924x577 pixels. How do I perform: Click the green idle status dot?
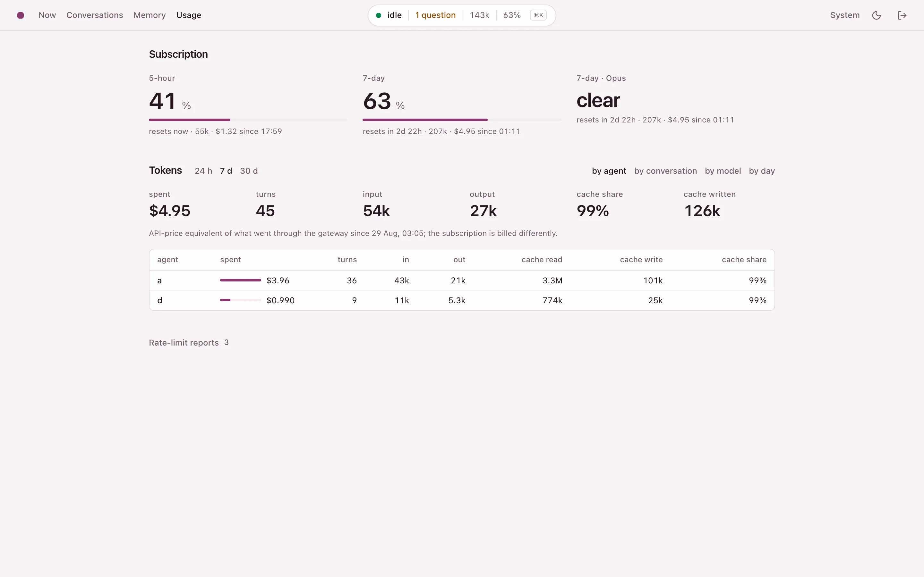point(378,15)
